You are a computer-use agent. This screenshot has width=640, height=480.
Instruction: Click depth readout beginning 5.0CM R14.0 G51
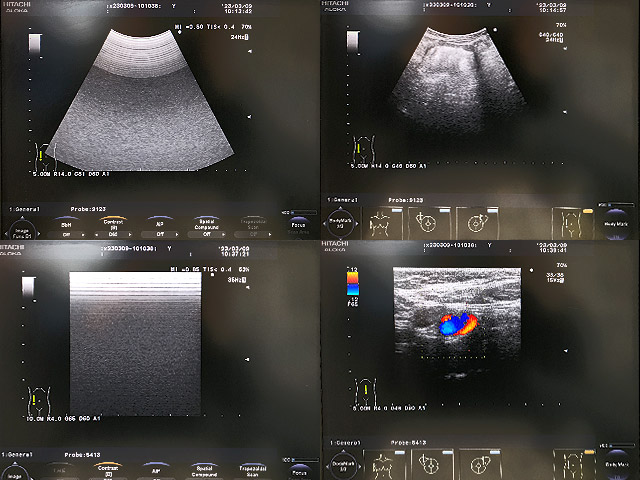tap(71, 174)
